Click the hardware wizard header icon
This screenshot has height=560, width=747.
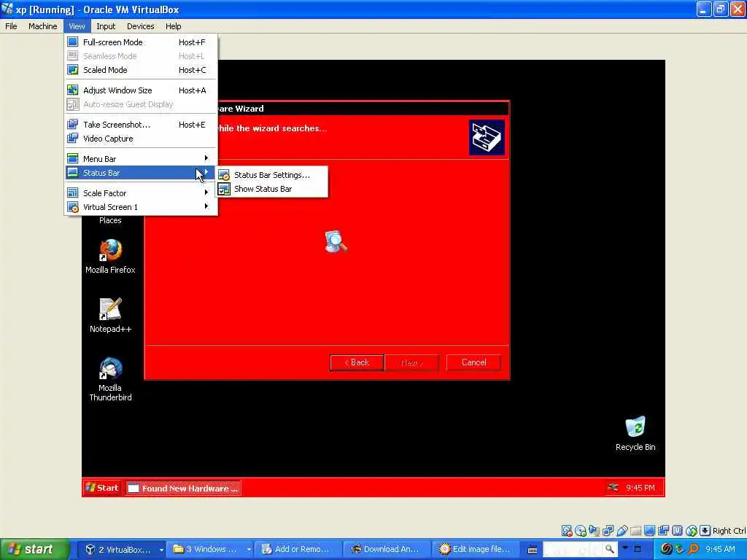click(487, 137)
